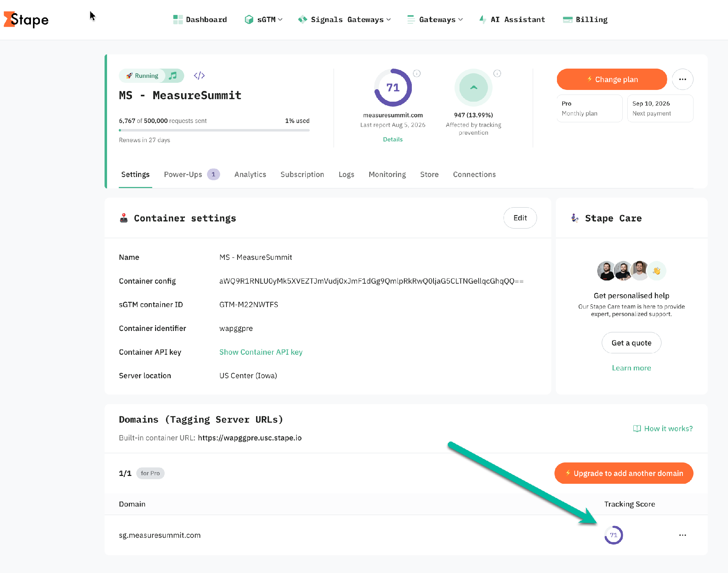Image resolution: width=728 pixels, height=573 pixels.
Task: Click Show Container API key link
Action: (x=261, y=352)
